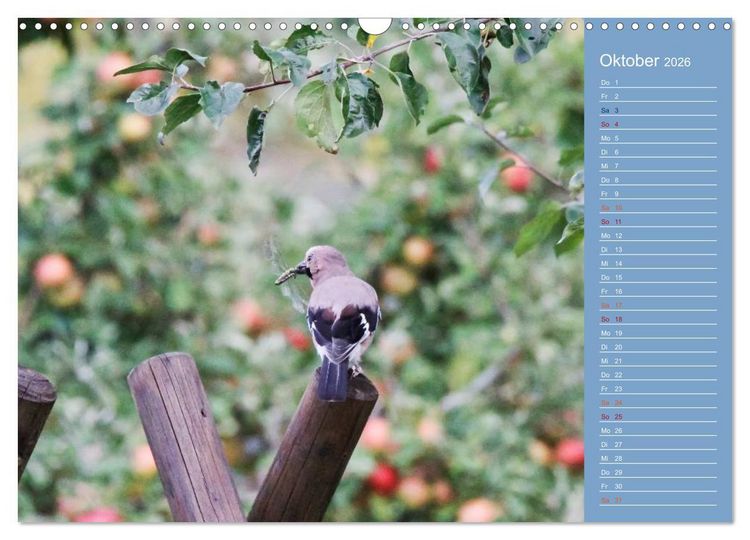Image resolution: width=750 pixels, height=540 pixels.
Task: Select the calendar row Sa 24
Action: pos(658,403)
